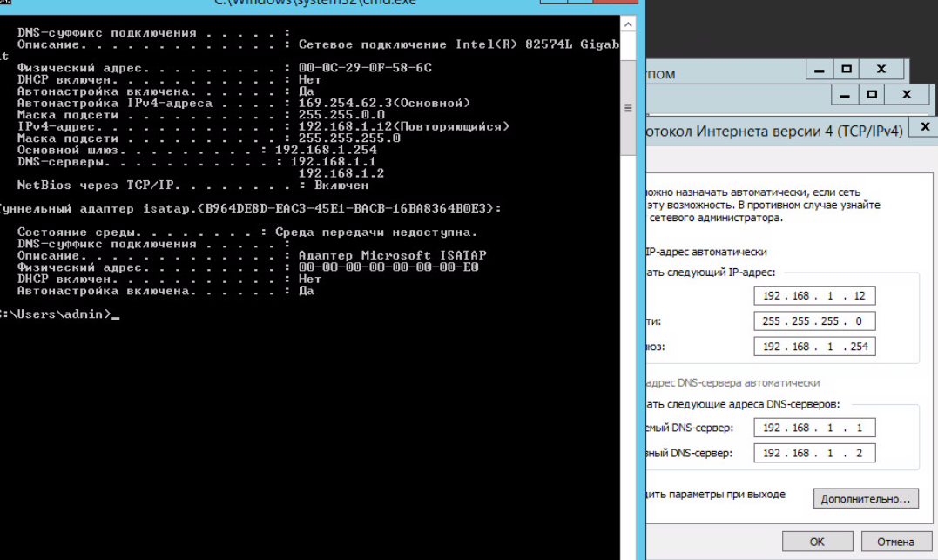The height and width of the screenshot is (560, 938).
Task: Close the TCP/IPv4 properties dialog with X
Action: coord(924,127)
